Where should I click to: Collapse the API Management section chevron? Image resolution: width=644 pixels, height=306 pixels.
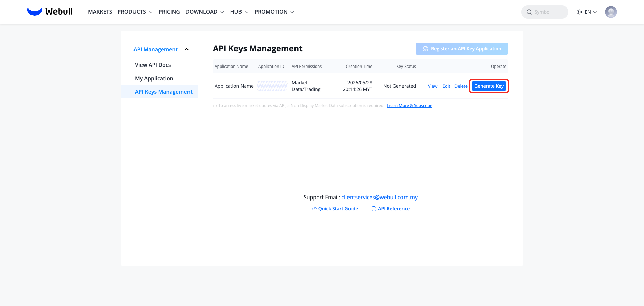tap(187, 49)
